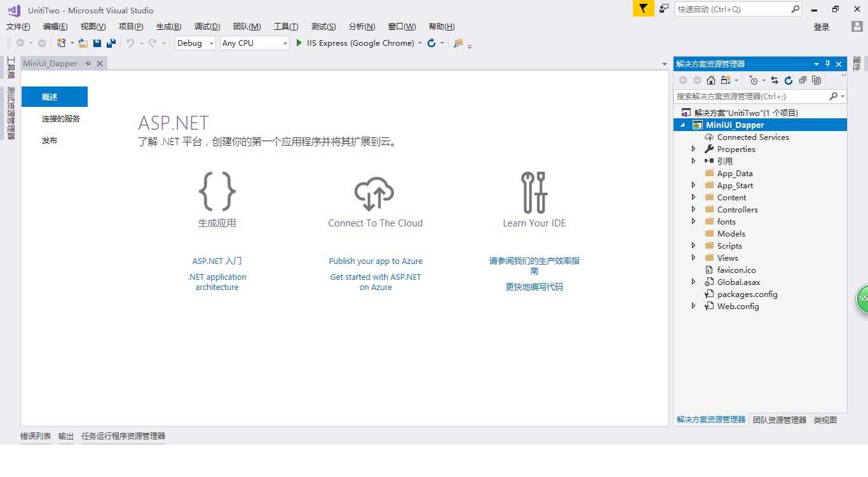868x477 pixels.
Task: Click the Solution Explorer back arrow icon
Action: pyautogui.click(x=683, y=80)
